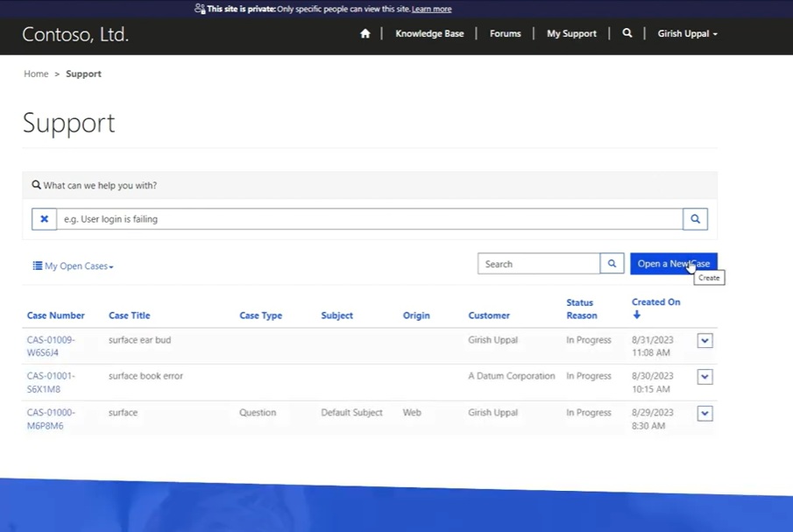Viewport: 793px width, 532px height.
Task: Focus the 'e.g. User login is failing' field
Action: click(x=370, y=219)
